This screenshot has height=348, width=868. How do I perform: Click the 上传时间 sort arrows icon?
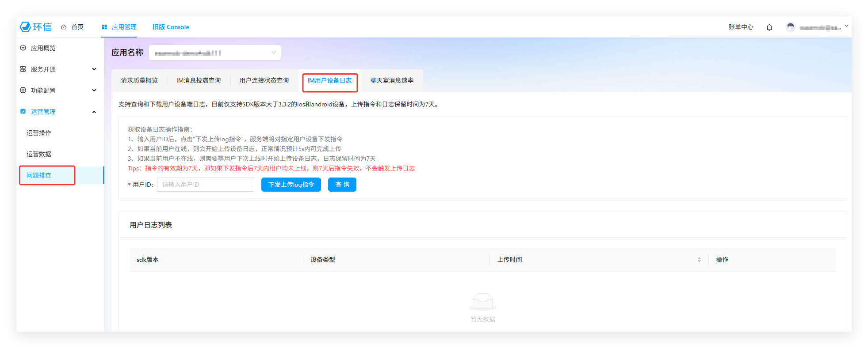point(699,260)
